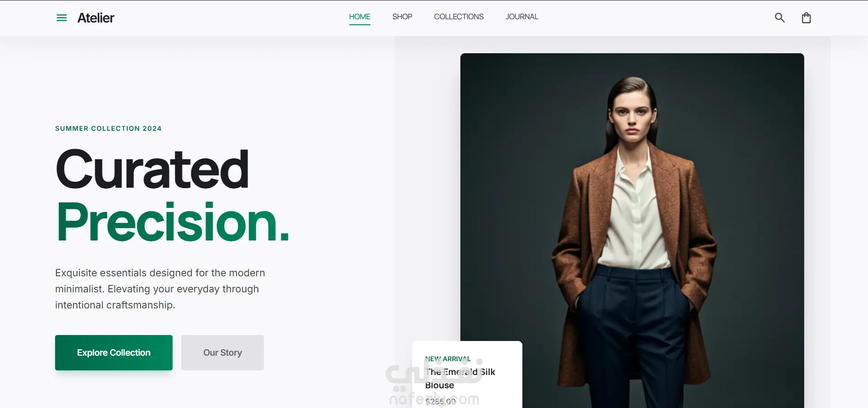Viewport: 868px width, 408px height.
Task: Click the green Precision. headline word
Action: (173, 222)
